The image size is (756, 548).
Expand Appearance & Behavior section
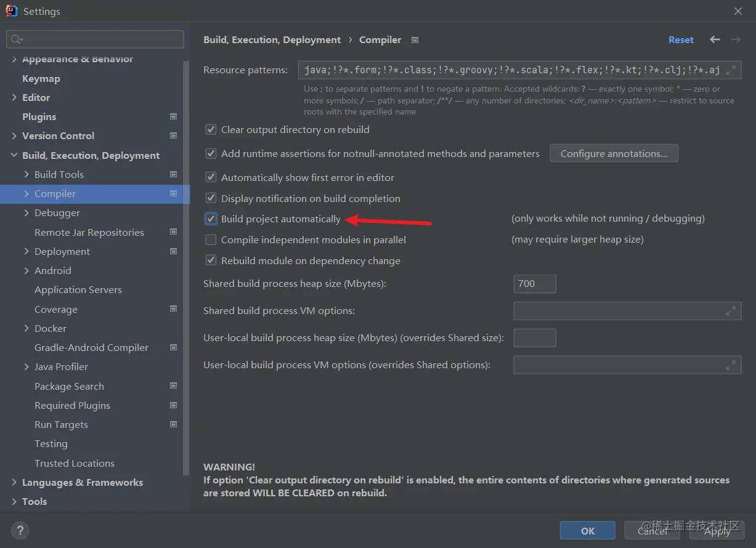coord(14,59)
